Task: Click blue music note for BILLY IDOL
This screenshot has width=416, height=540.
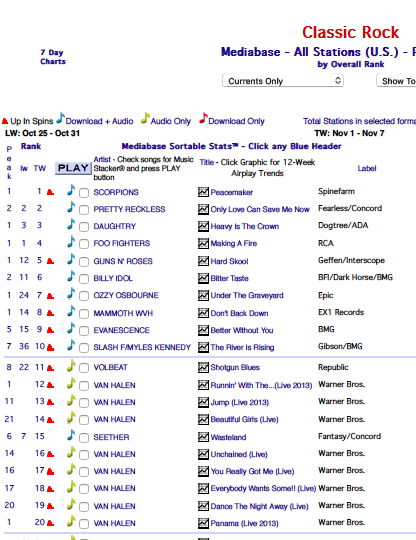Action: [x=71, y=276]
